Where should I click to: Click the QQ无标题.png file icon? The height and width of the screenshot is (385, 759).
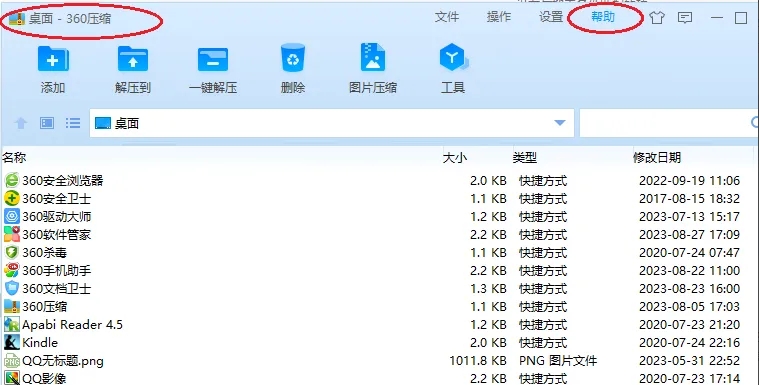(x=12, y=360)
